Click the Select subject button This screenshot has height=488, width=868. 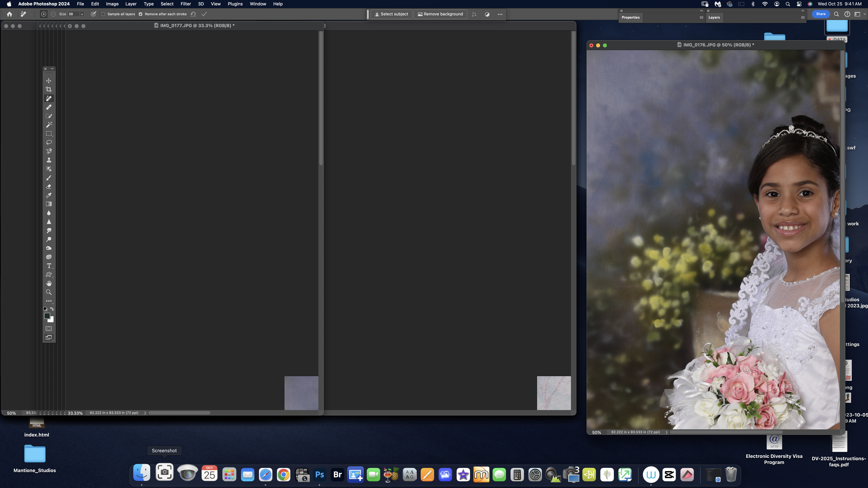[x=391, y=14]
